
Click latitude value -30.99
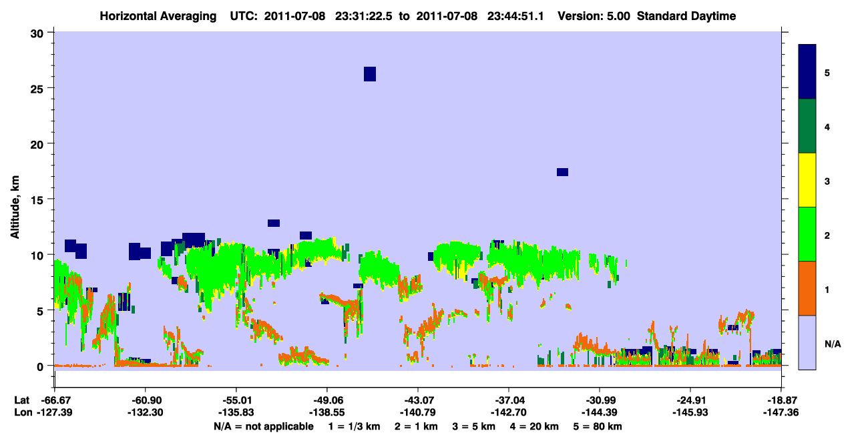click(x=600, y=400)
